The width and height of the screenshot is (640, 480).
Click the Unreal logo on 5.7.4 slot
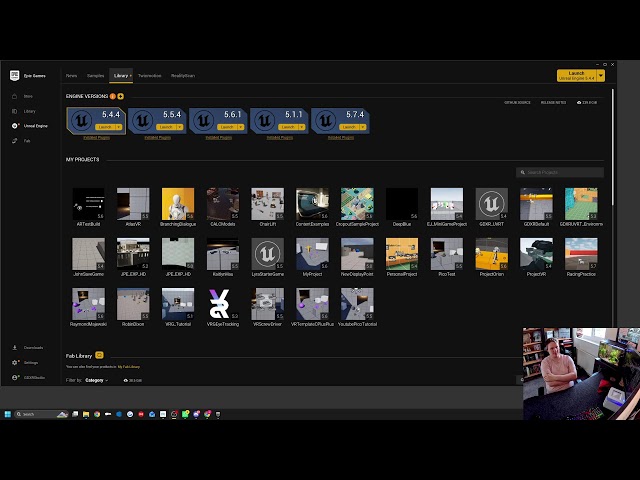pyautogui.click(x=326, y=120)
